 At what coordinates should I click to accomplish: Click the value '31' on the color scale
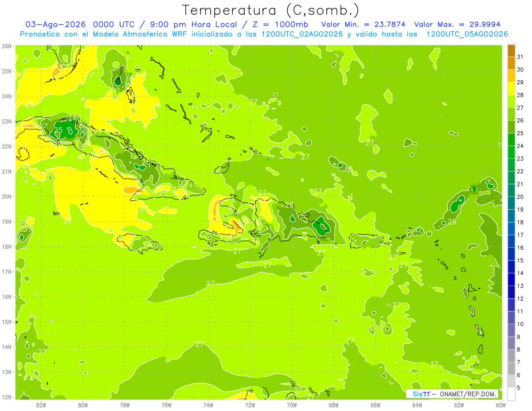pos(520,57)
